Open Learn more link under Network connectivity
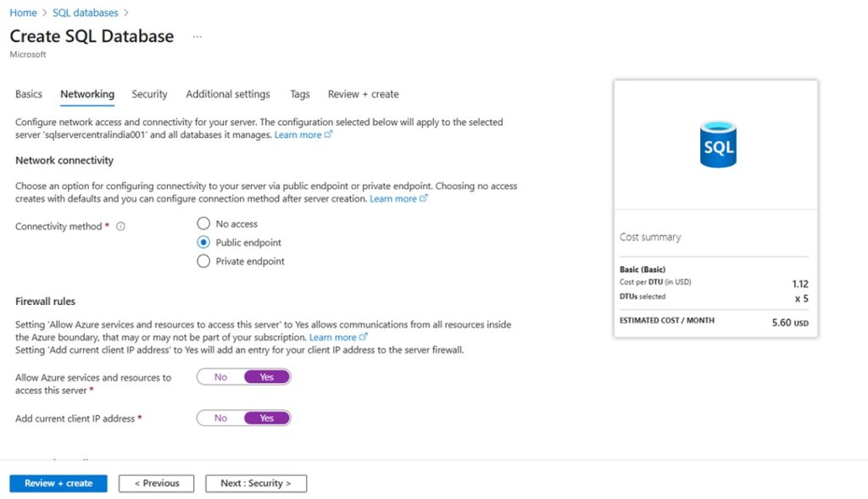This screenshot has width=868, height=499. (398, 198)
